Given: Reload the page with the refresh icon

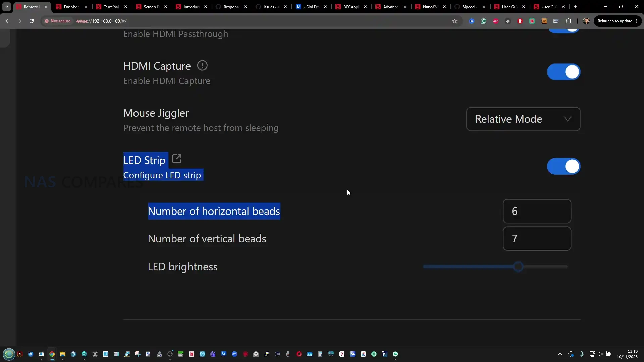Looking at the screenshot, I should point(32,21).
